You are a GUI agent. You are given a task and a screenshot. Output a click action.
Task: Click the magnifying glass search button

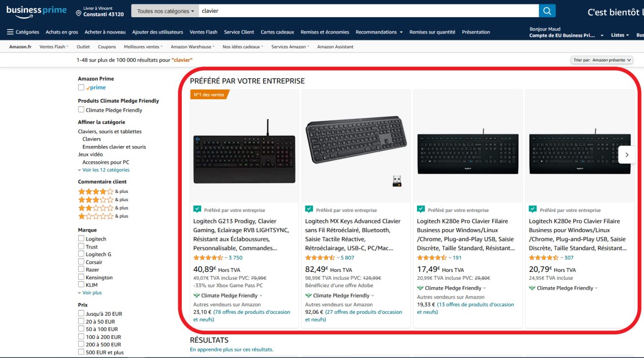[547, 11]
